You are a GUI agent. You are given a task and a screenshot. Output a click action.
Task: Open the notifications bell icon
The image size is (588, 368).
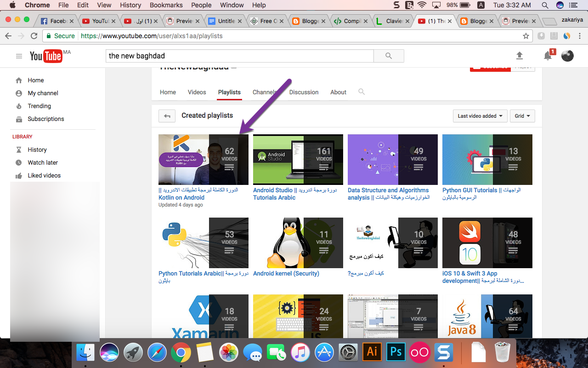coord(548,56)
